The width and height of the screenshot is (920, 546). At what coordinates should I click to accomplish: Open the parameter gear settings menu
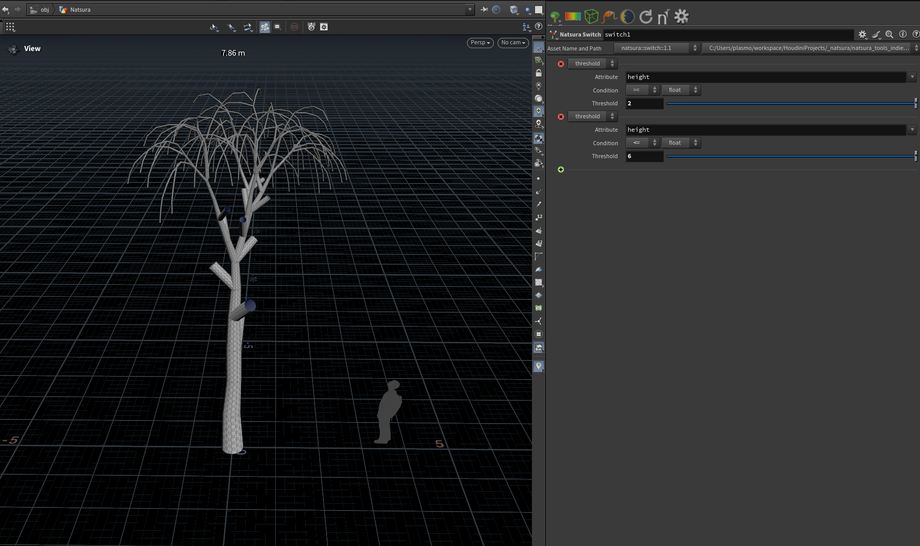(863, 34)
